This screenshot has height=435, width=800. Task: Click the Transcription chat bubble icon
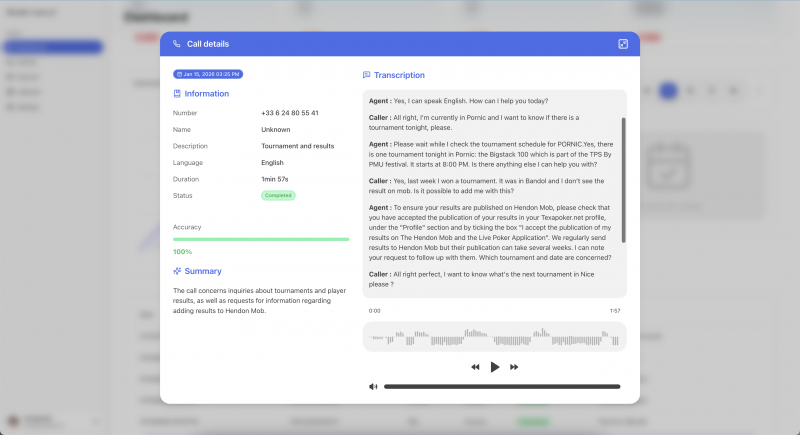[x=366, y=75]
